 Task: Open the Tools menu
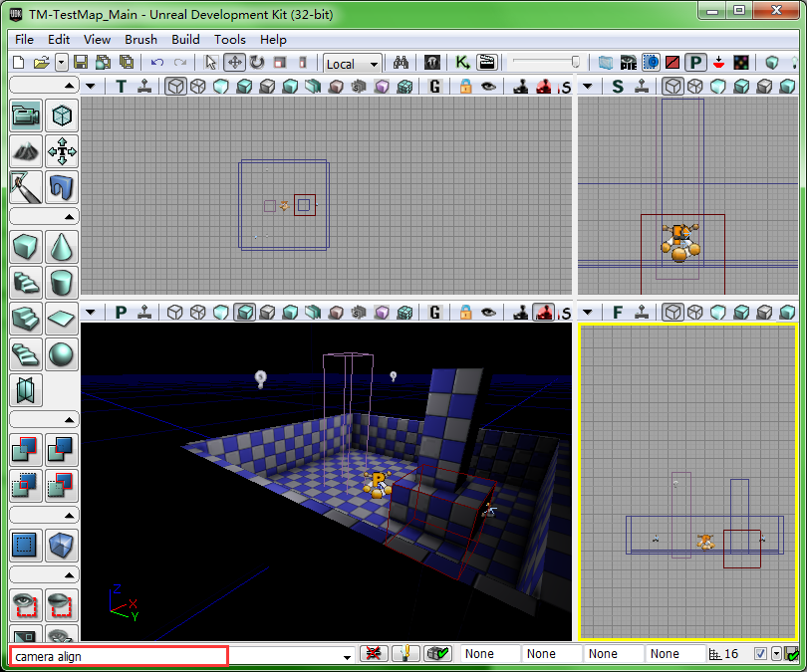point(229,40)
